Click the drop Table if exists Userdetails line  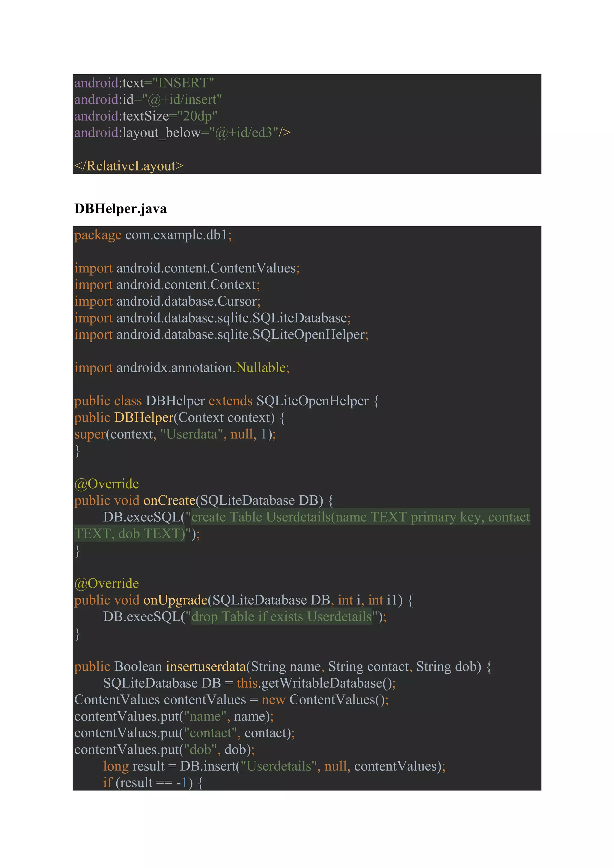(245, 617)
